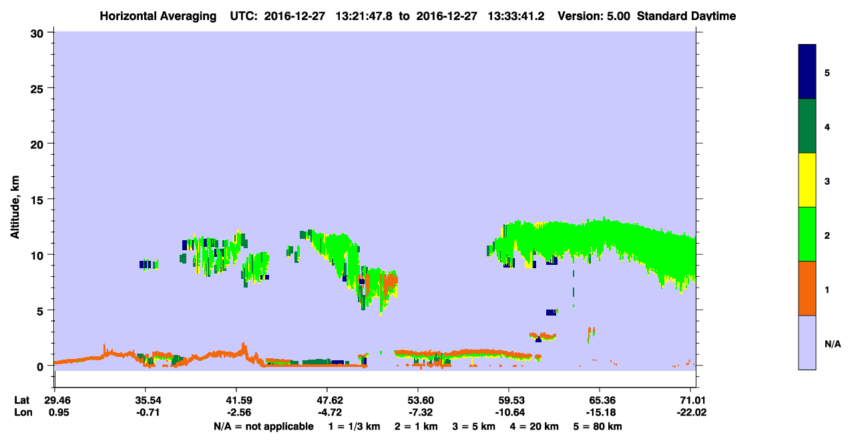Click the y-axis tick label 20
This screenshot has height=445, width=868.
39,143
